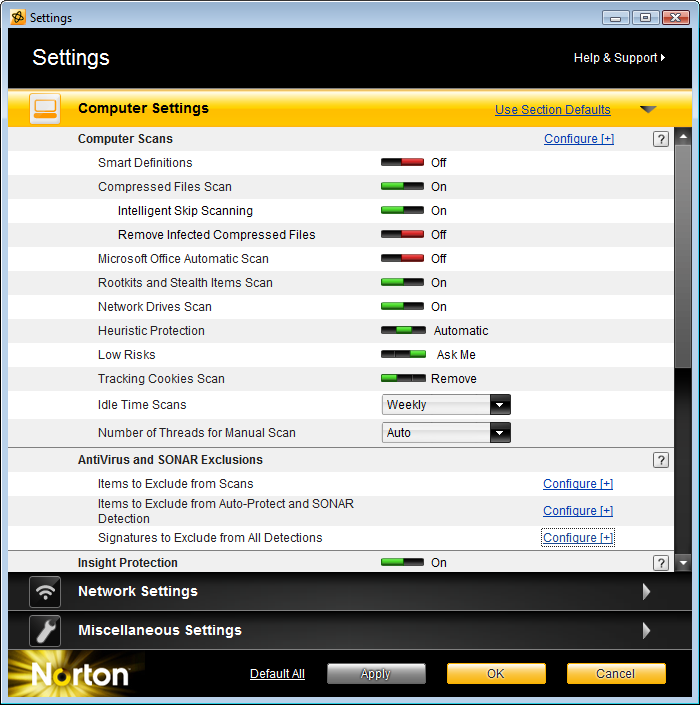Image resolution: width=700 pixels, height=705 pixels.
Task: Click the scrollbar up arrow
Action: 683,136
